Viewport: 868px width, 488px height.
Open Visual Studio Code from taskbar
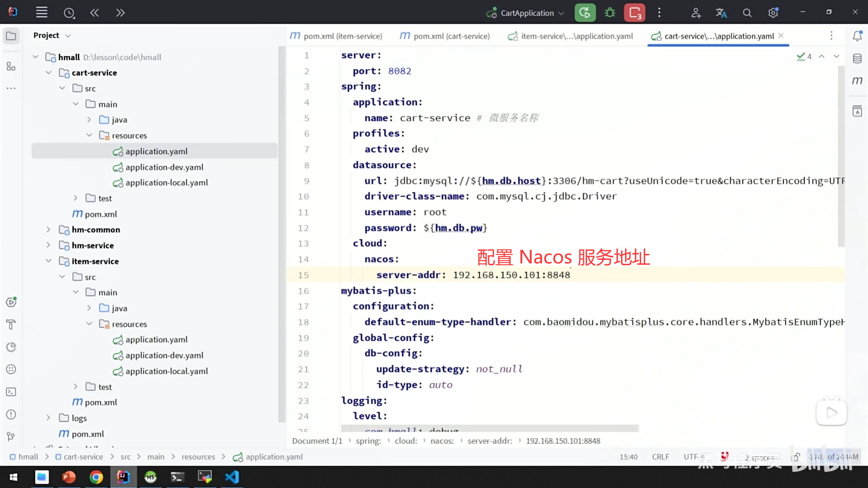click(x=232, y=477)
